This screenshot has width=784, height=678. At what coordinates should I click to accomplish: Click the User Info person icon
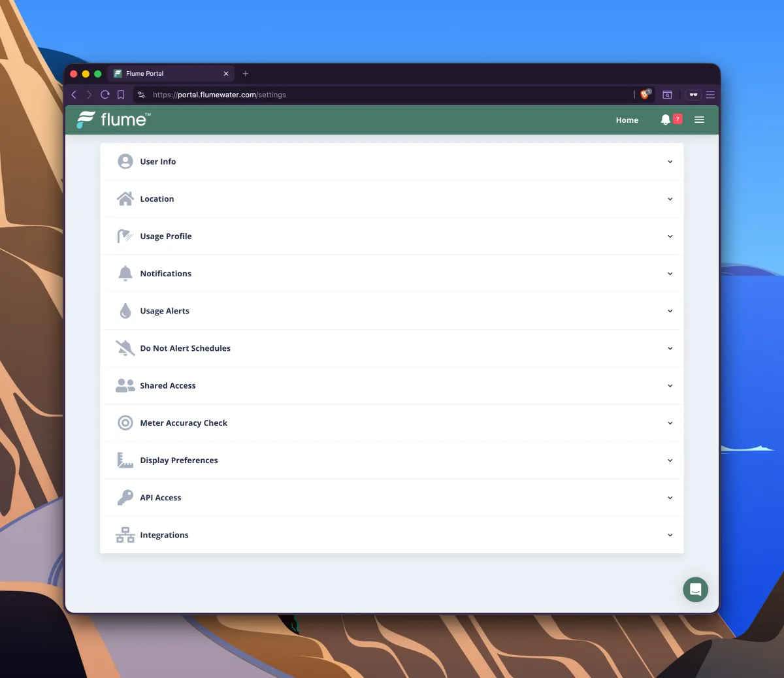coord(125,161)
